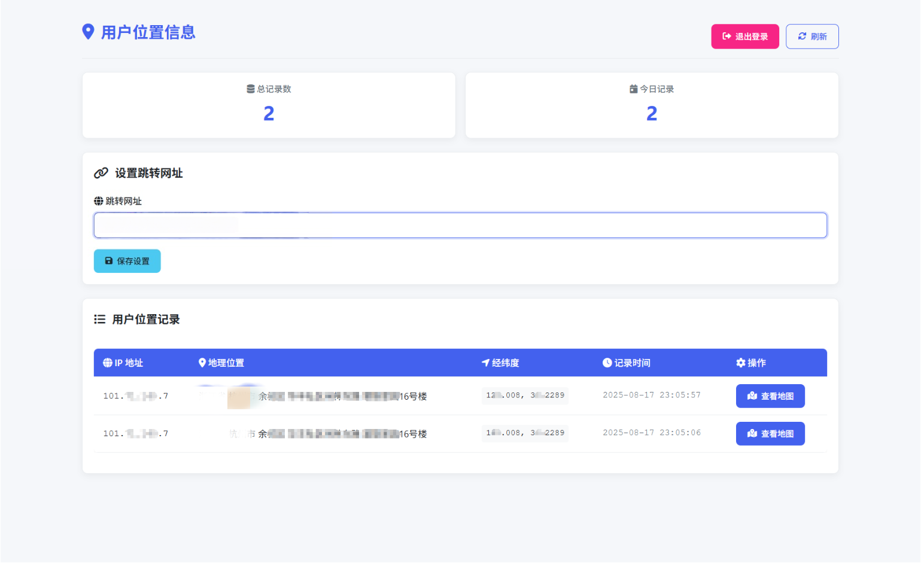The width and height of the screenshot is (924, 566).
Task: Click the location pin icon beside 用户位置信息
Action: pos(88,32)
